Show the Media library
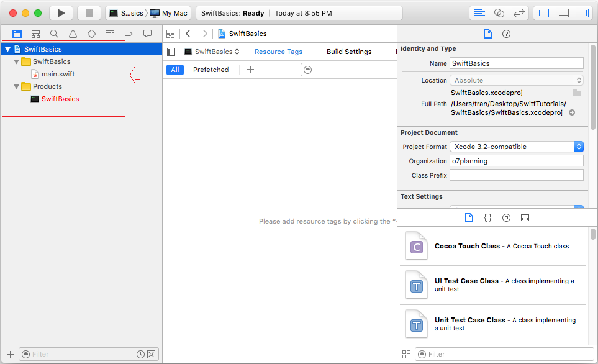The image size is (598, 364). 525,218
